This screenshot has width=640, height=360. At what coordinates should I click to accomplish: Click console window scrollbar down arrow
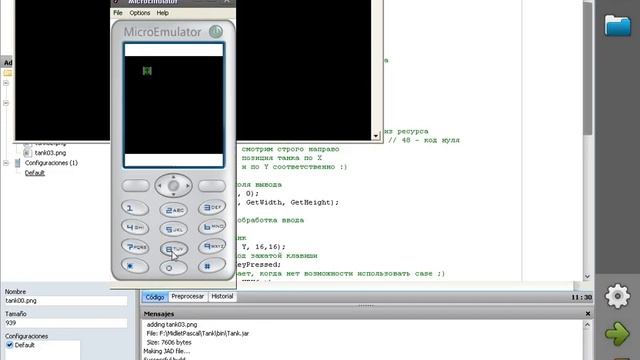pos(376,136)
